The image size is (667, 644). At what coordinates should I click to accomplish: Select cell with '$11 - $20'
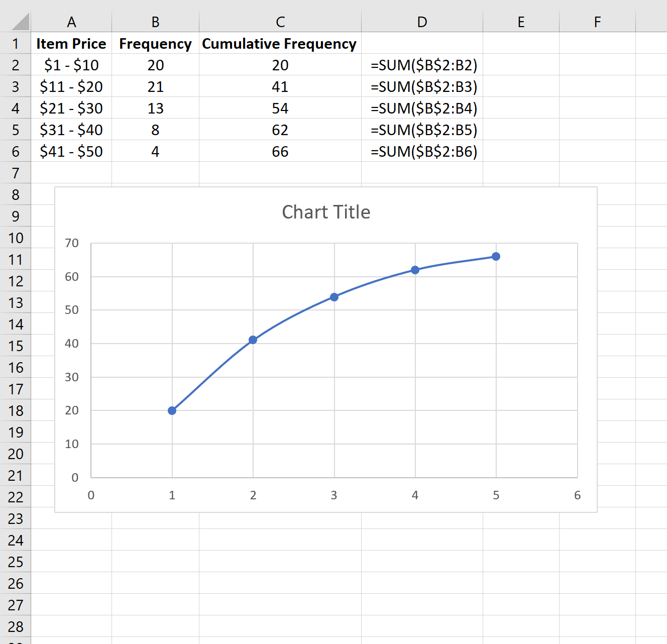[x=71, y=86]
